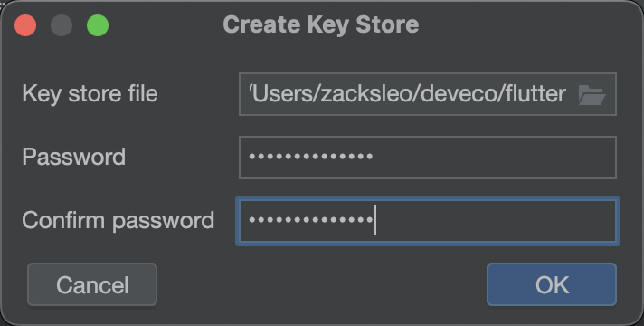Click the 'Key store file' label
Viewport: 644px width, 326px height.
pos(90,93)
